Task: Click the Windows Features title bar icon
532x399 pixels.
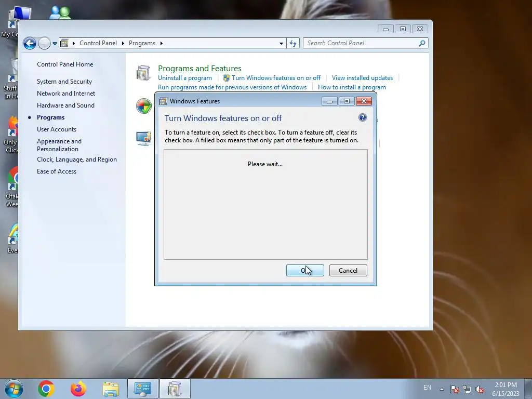Action: tap(163, 101)
